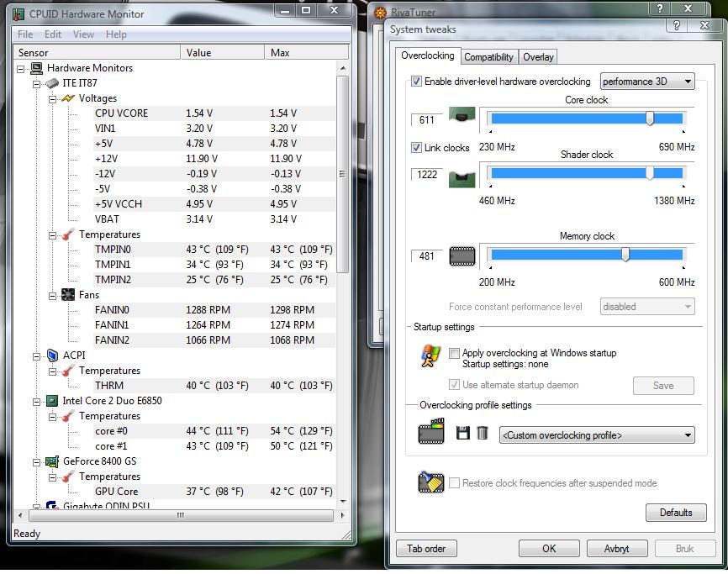728x574 pixels.
Task: Click the GeForce 8400 GS graphics card icon
Action: tap(52, 461)
